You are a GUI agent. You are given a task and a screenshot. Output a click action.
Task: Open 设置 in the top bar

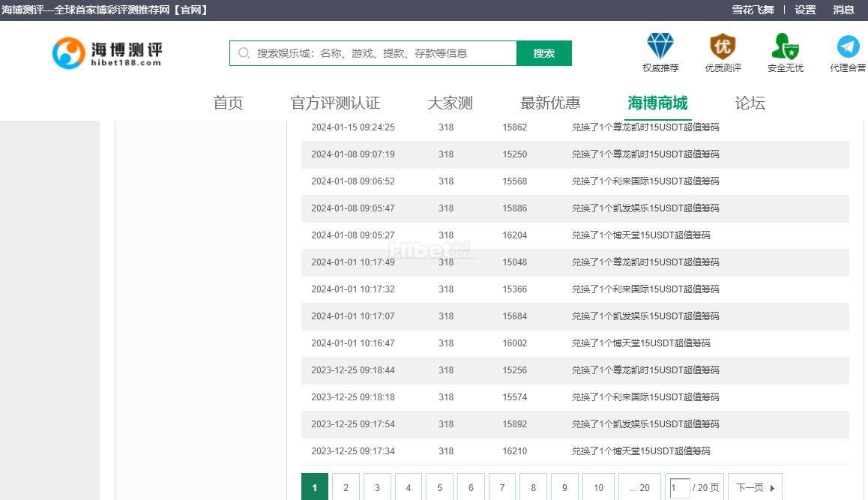click(805, 10)
